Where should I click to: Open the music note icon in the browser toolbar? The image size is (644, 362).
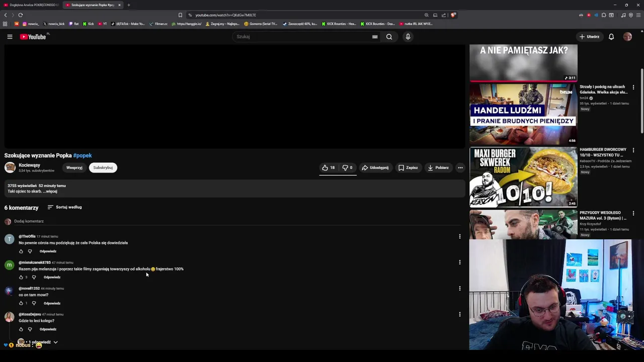tap(623, 15)
